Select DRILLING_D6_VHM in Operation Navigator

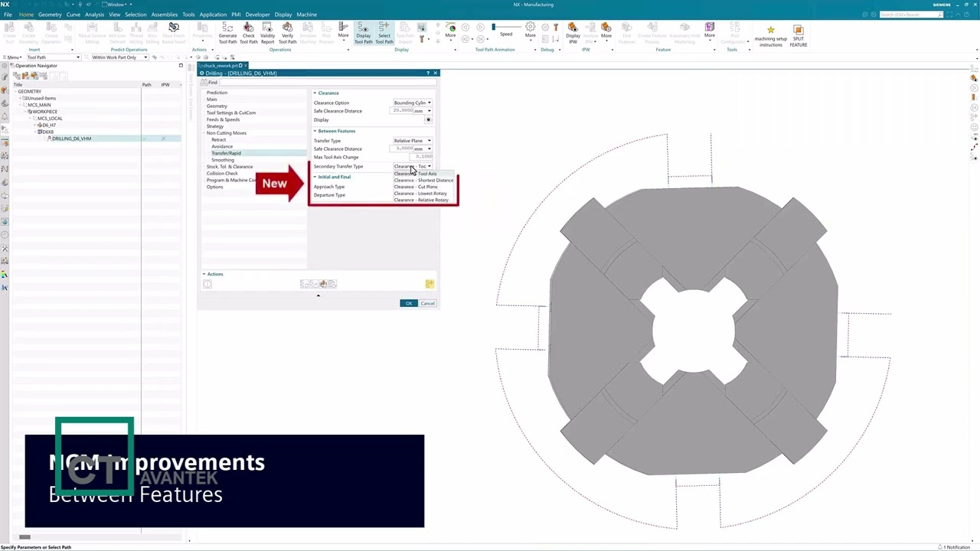tap(71, 139)
